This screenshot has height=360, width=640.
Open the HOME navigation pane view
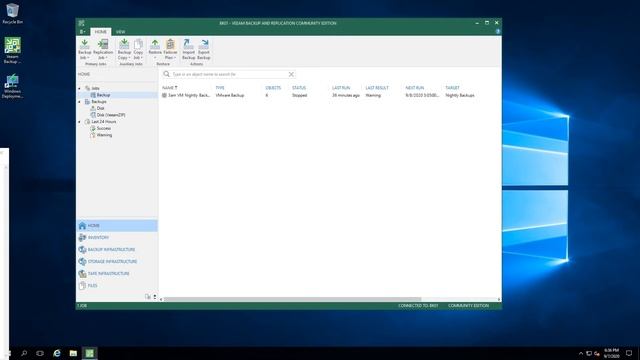(117, 226)
